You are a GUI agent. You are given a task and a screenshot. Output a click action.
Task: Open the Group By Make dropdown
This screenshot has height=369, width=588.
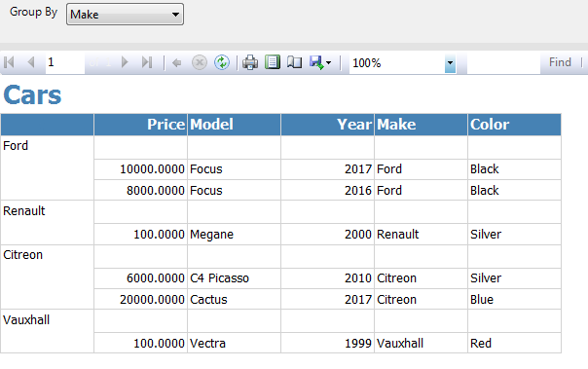125,15
